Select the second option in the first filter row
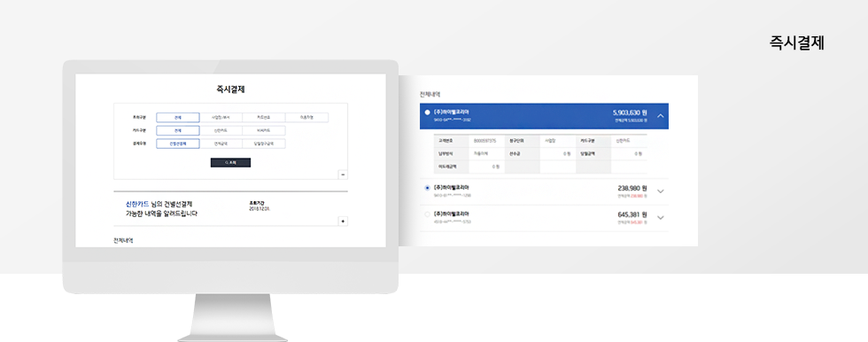Screen dimensions: 868x342 [221, 117]
